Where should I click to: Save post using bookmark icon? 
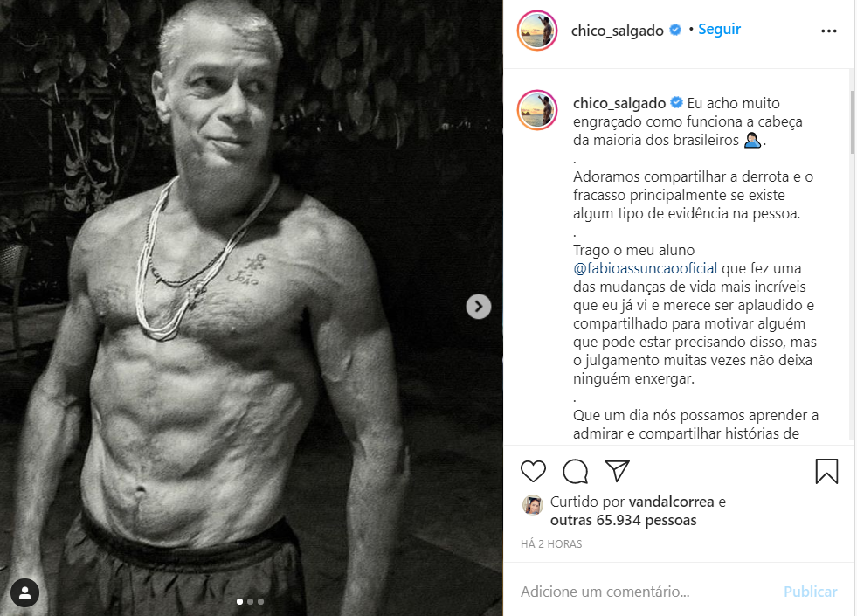[826, 471]
